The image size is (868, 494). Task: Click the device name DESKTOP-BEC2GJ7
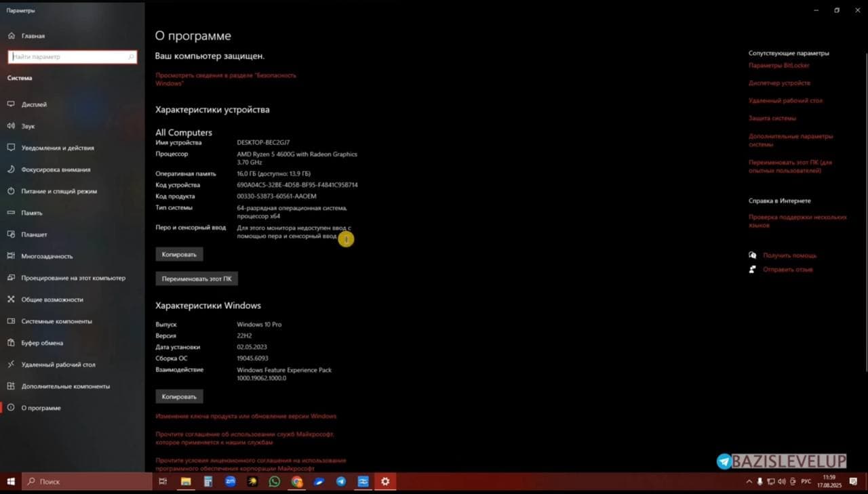[263, 142]
